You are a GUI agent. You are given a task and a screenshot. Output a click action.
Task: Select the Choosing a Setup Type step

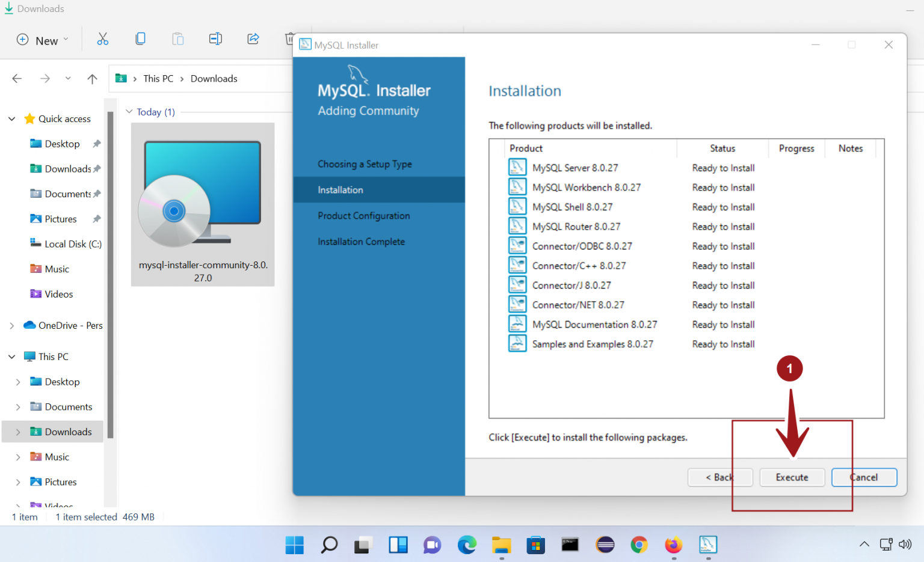(x=365, y=164)
